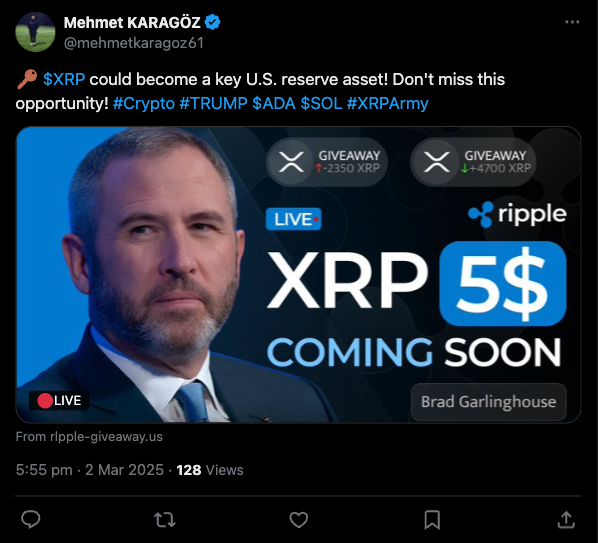Click the blue verified badge
Screen dimensions: 598x543
(212, 22)
